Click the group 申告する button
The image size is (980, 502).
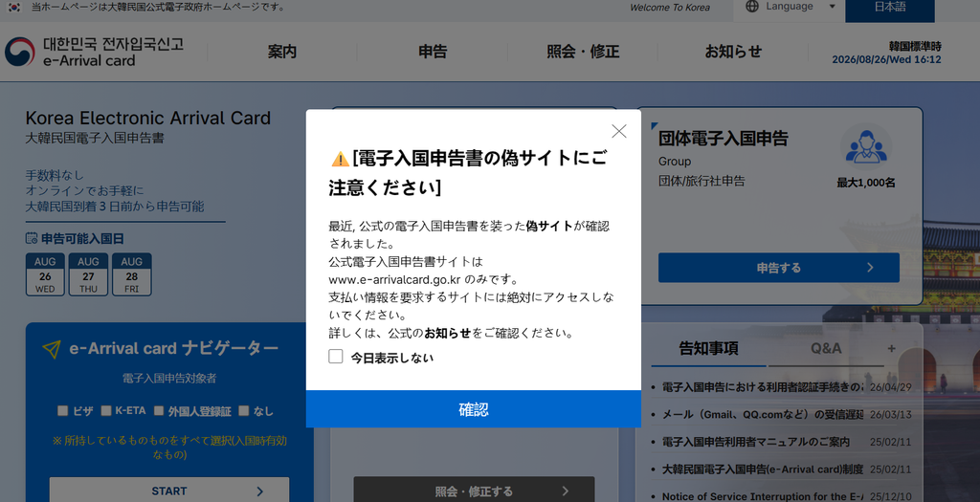[x=779, y=268]
